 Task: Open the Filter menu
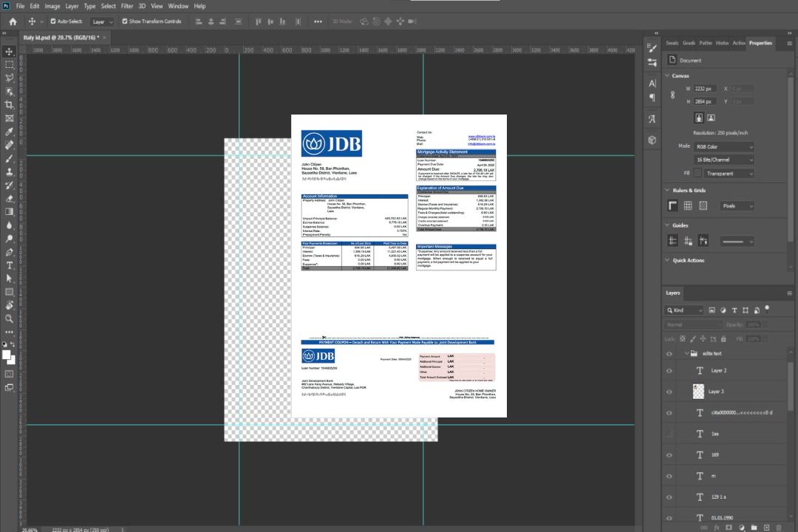(x=127, y=6)
